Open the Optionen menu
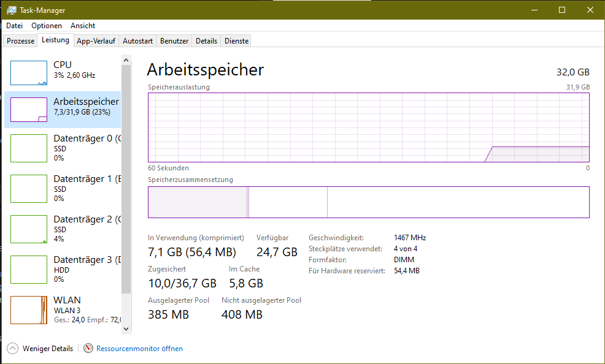The image size is (605, 364). [47, 26]
